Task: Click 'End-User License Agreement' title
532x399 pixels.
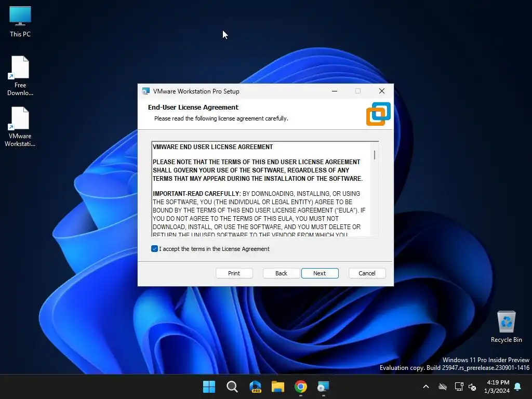Action: pos(193,107)
